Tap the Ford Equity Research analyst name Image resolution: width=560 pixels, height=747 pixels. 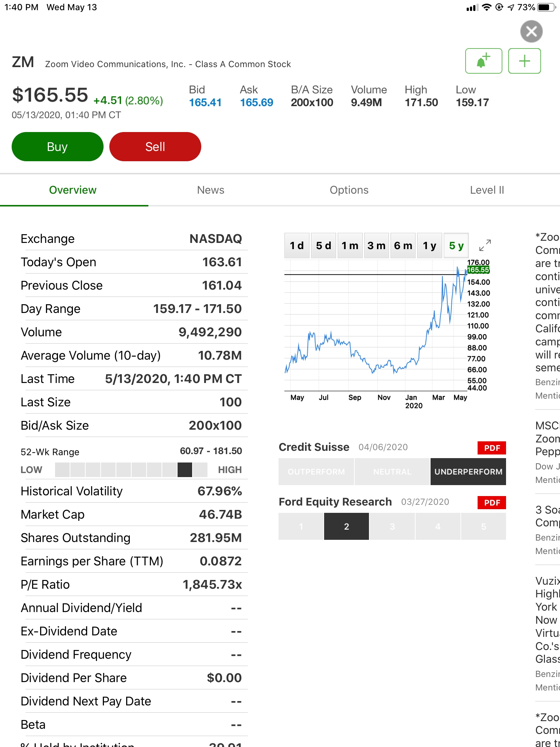point(335,502)
